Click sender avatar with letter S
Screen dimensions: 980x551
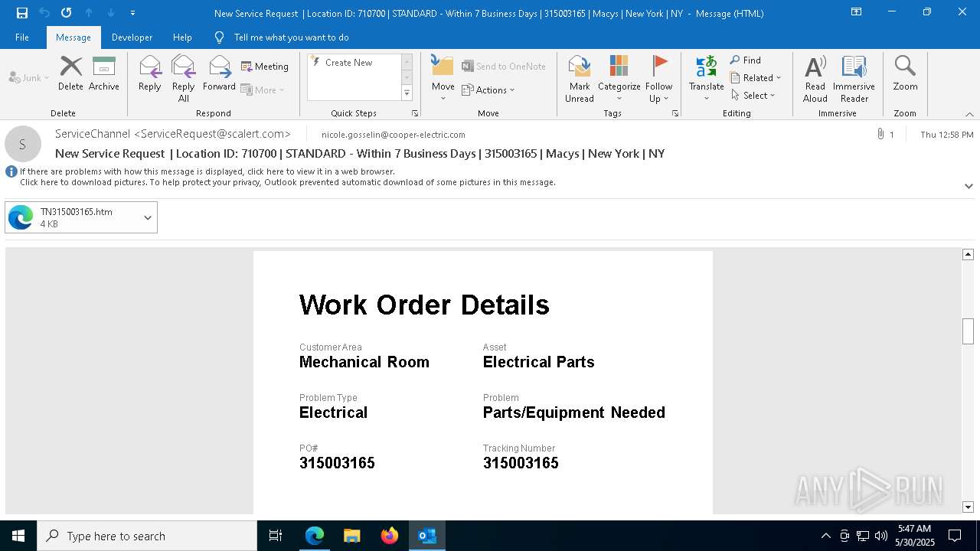(x=23, y=144)
